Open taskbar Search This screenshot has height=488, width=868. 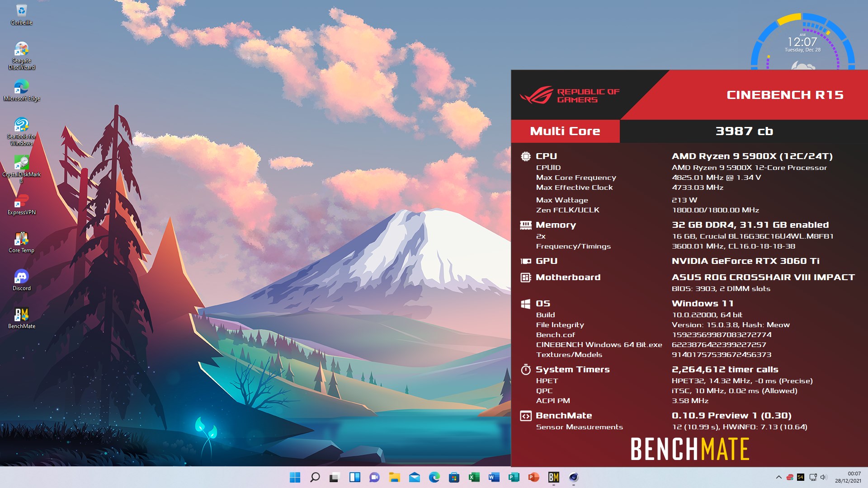click(315, 477)
